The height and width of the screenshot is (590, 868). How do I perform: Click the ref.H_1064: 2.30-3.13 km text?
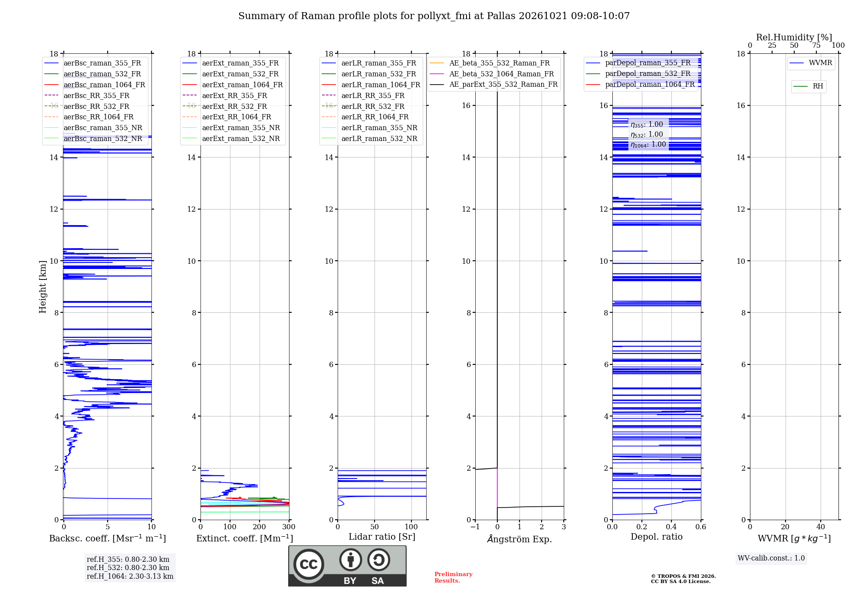click(x=130, y=577)
